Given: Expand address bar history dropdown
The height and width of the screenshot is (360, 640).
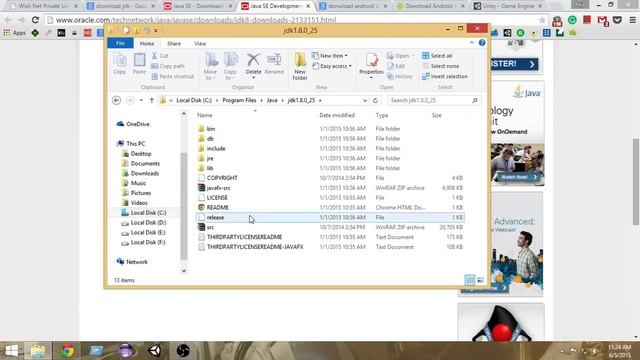Looking at the screenshot, I should pyautogui.click(x=364, y=100).
